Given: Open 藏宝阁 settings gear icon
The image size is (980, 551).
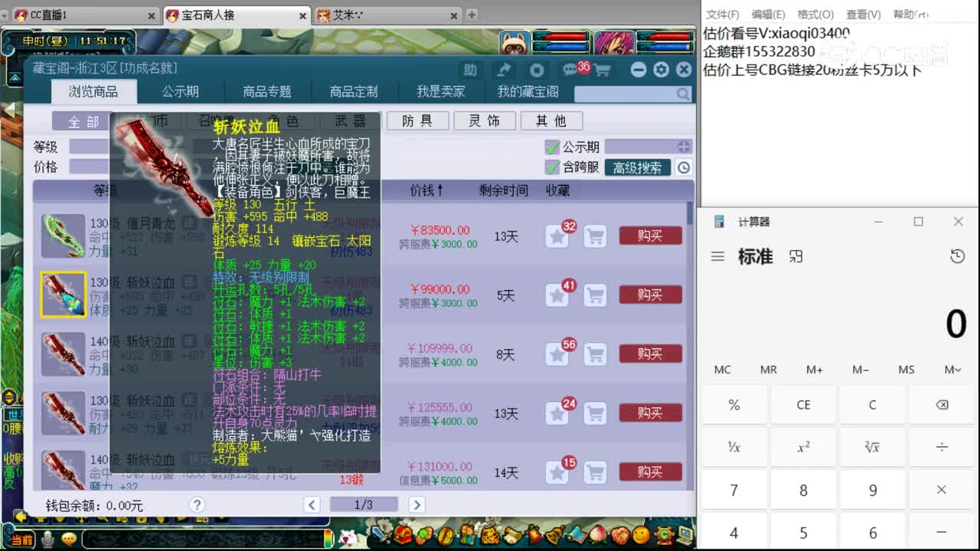Looking at the screenshot, I should (x=661, y=70).
